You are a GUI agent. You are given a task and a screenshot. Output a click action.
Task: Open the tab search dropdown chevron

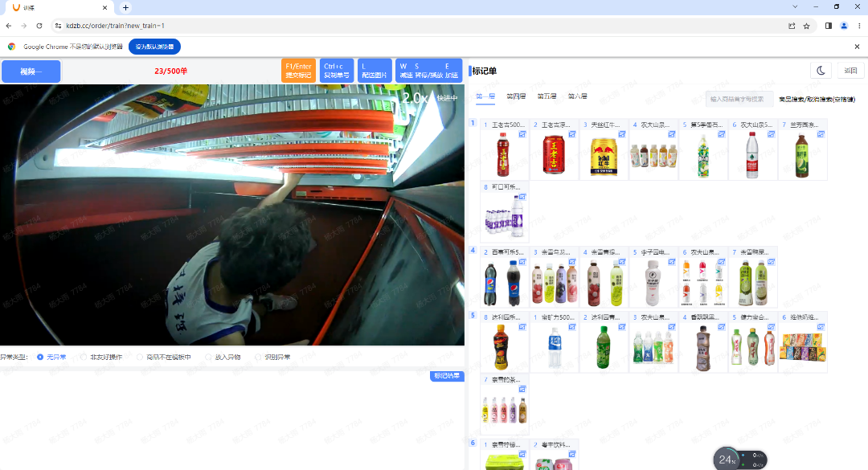pos(795,7)
